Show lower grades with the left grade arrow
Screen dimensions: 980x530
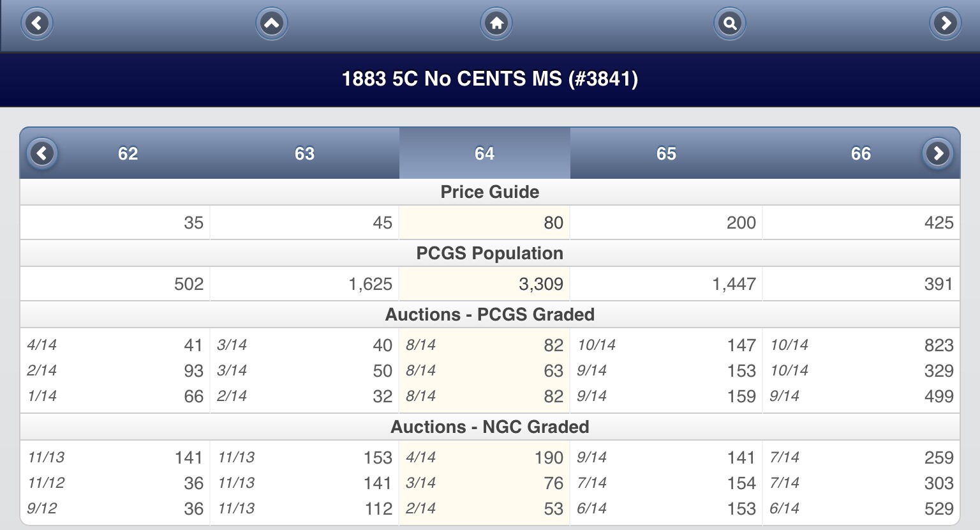point(43,153)
